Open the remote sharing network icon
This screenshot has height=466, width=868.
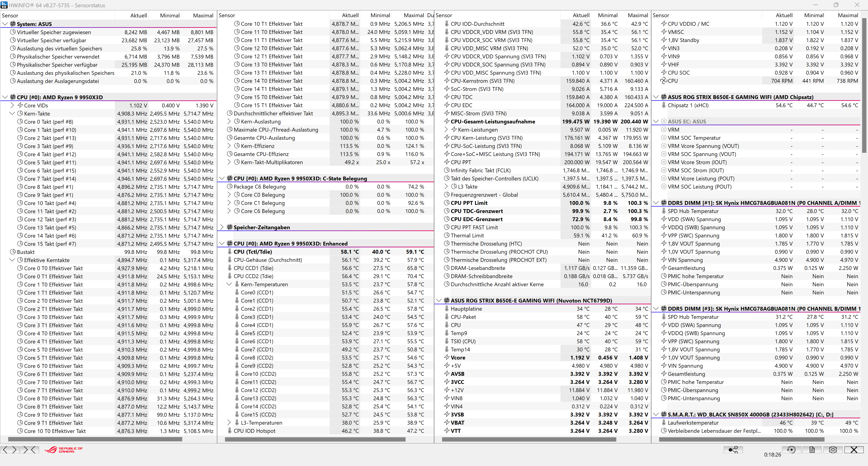click(733, 449)
